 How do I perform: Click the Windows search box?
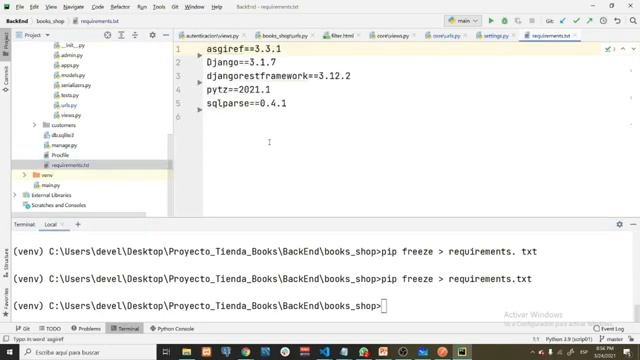[x=88, y=352]
